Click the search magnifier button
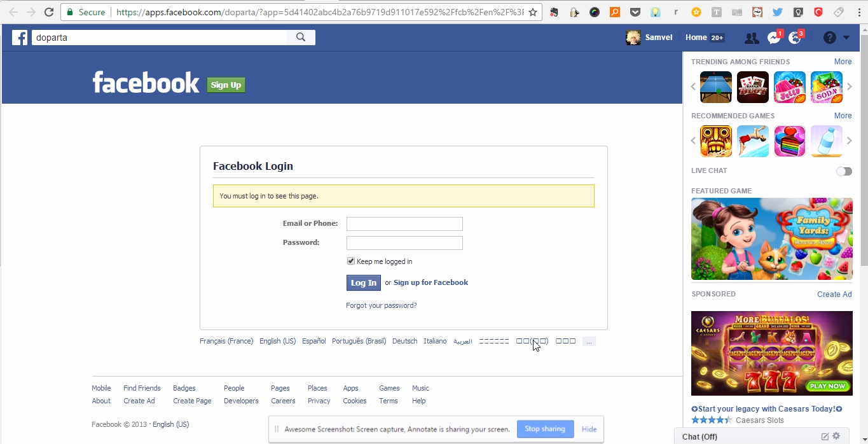The width and height of the screenshot is (868, 444). click(x=301, y=38)
